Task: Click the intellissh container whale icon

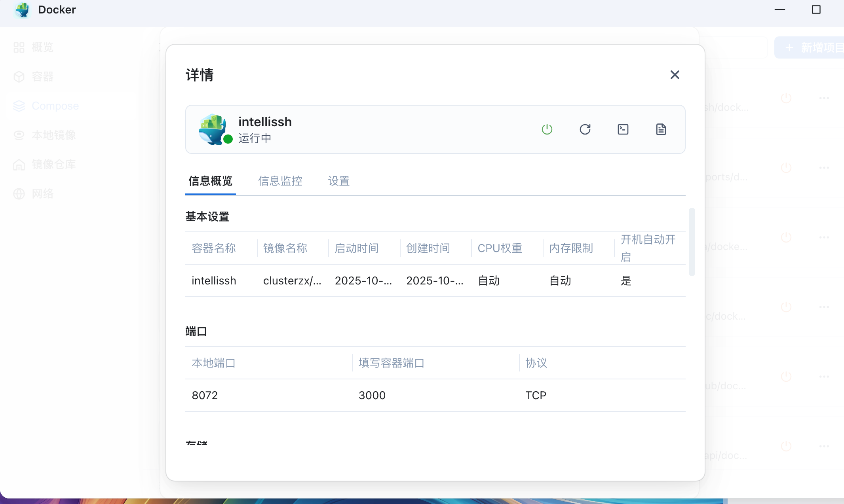Action: point(213,129)
